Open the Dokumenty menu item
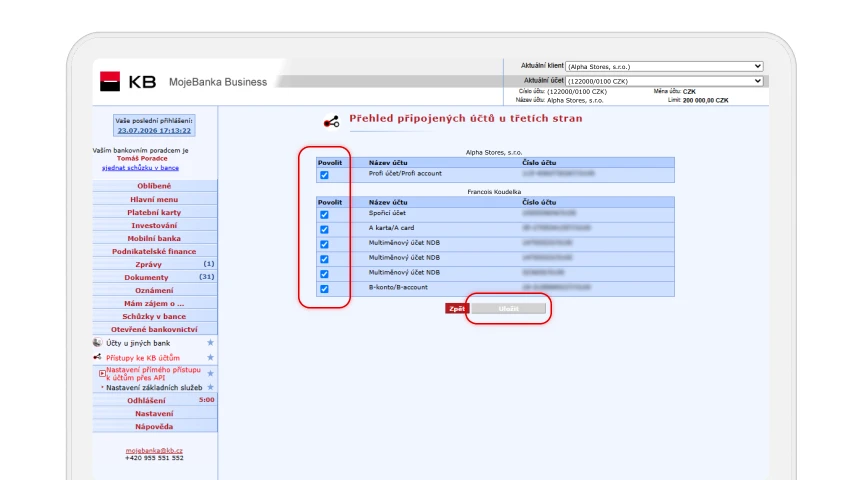864x480 pixels. [154, 277]
